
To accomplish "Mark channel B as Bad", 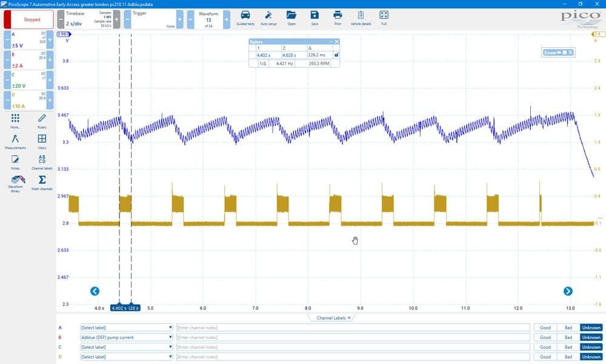I will click(568, 337).
